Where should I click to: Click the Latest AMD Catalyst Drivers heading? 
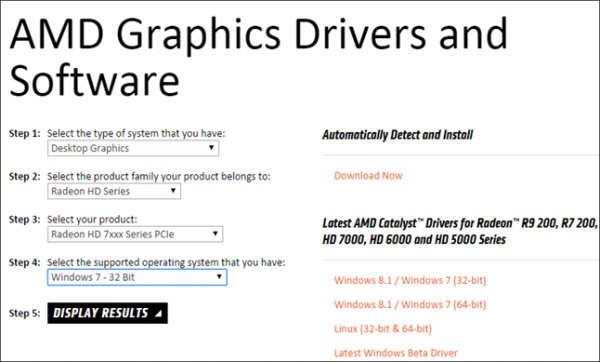point(460,231)
